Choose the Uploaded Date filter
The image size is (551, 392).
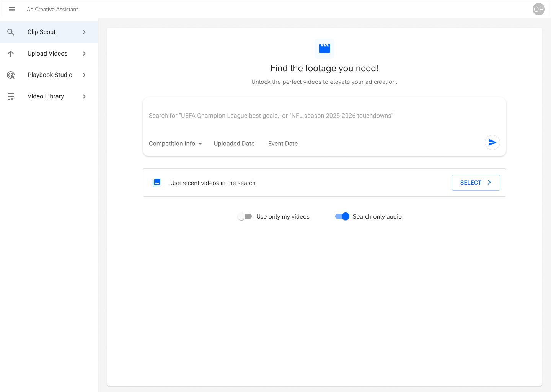[234, 144]
